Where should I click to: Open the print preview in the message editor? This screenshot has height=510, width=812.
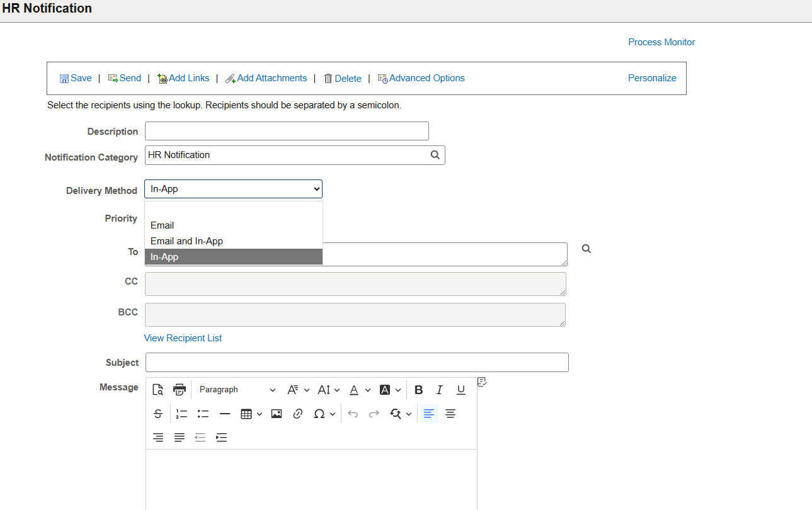point(180,389)
